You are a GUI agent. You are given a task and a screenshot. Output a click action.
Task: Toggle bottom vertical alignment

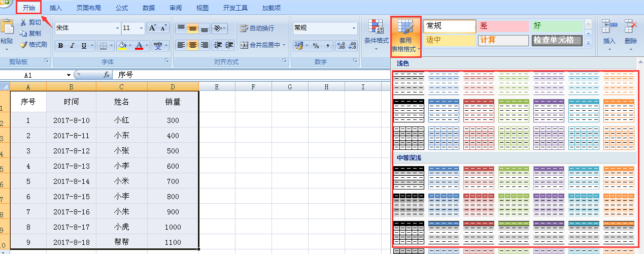[x=205, y=28]
